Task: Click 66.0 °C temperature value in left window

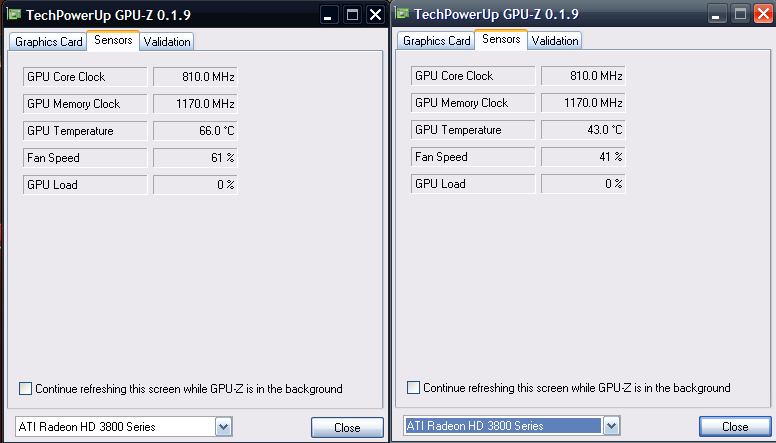Action: click(195, 131)
